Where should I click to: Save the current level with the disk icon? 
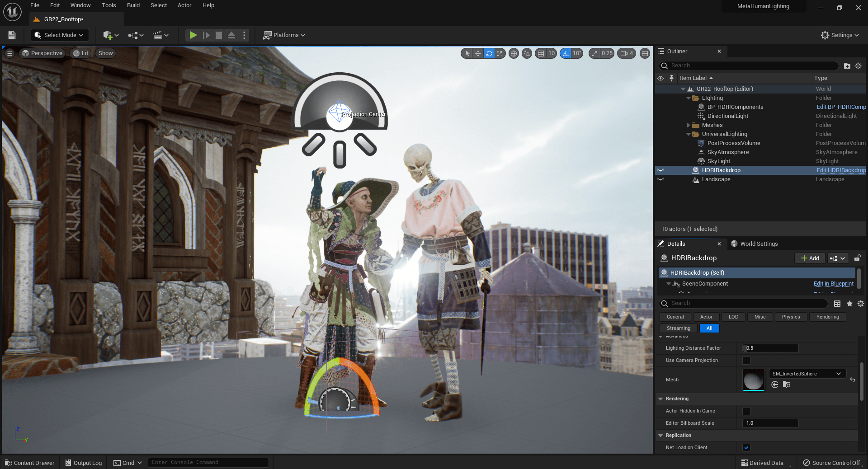pyautogui.click(x=12, y=35)
